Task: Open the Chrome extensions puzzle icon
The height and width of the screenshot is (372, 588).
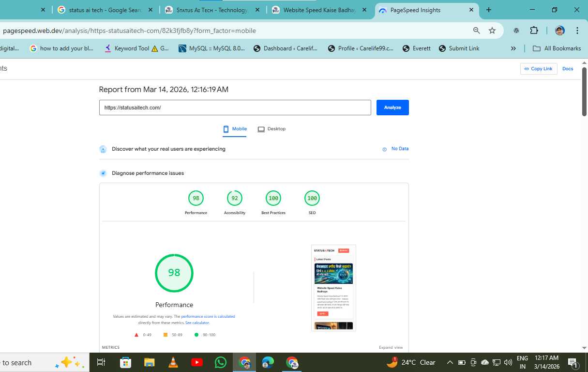Action: [534, 31]
